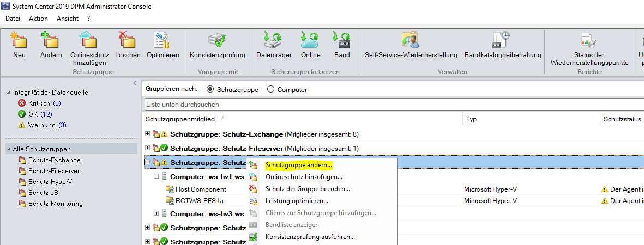Viewport: 644px width, 245px height.
Task: Open the ? help menu
Action: tap(89, 19)
